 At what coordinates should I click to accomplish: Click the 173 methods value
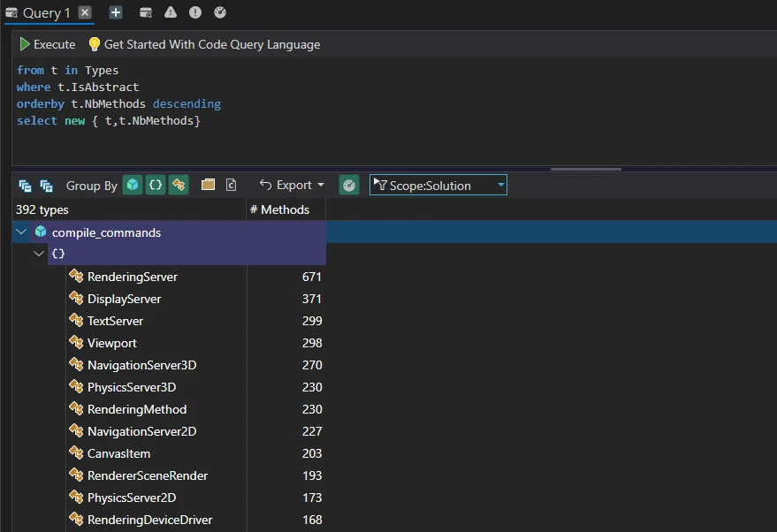pos(312,498)
